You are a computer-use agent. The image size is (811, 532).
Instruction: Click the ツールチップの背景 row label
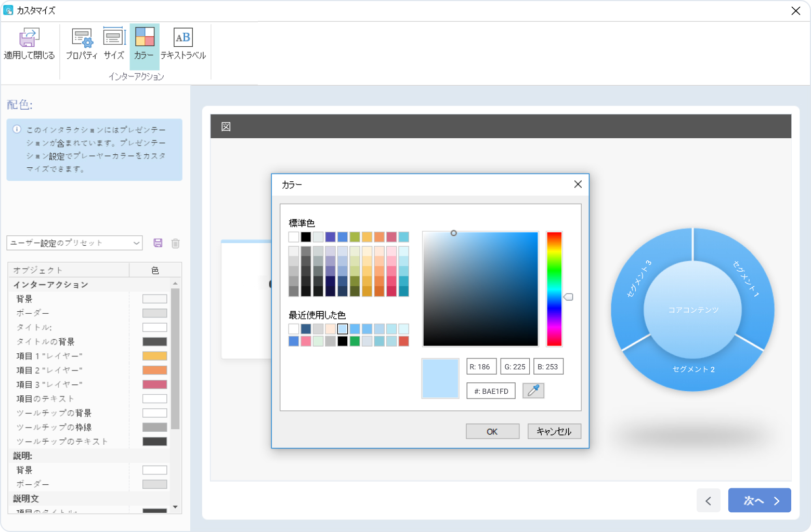tap(54, 413)
